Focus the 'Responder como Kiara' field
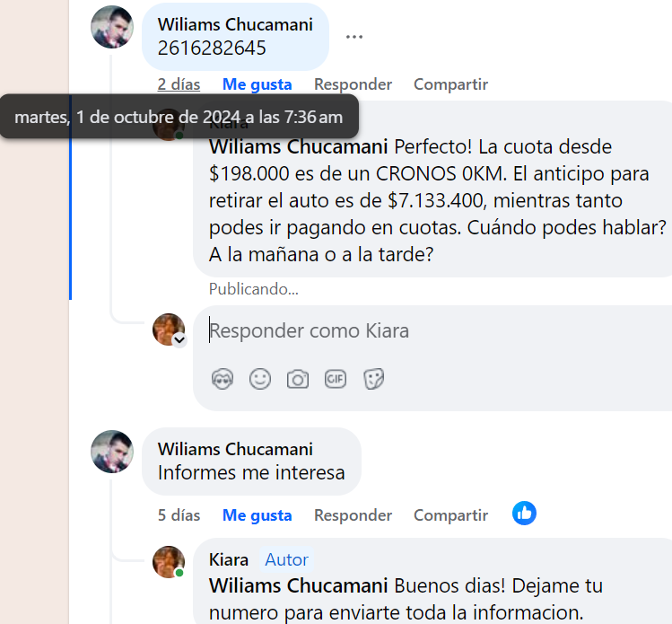Screen dimensions: 672x624 pyautogui.click(x=432, y=331)
